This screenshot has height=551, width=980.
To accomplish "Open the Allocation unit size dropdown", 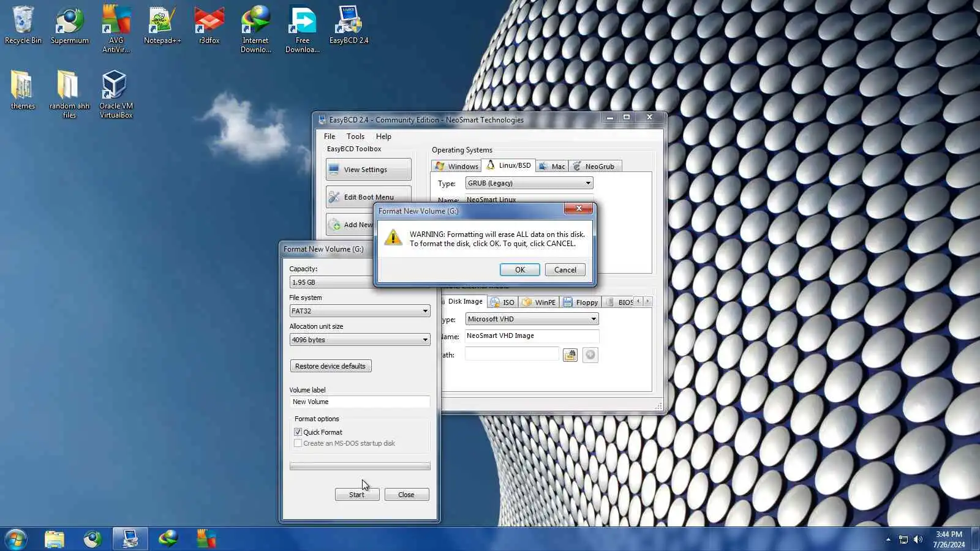I will (x=360, y=340).
